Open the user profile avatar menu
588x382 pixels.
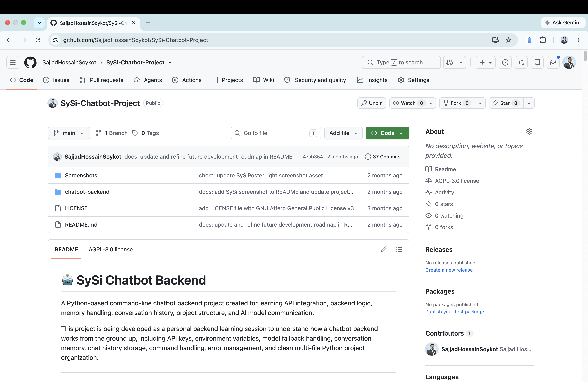[569, 62]
